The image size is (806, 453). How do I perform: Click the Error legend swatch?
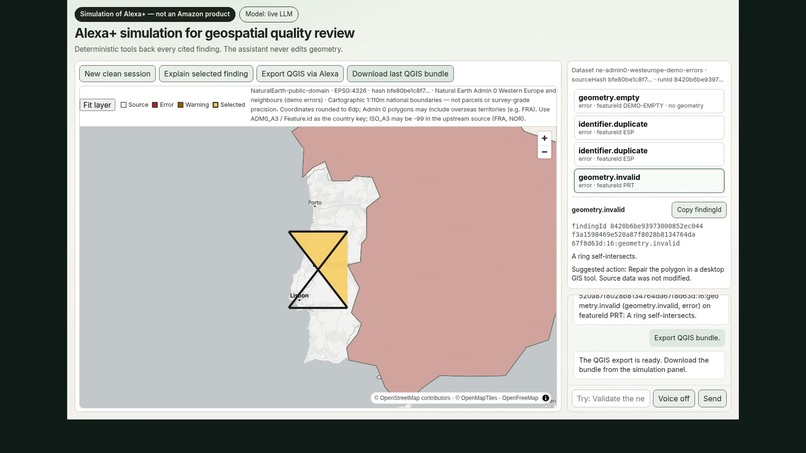pos(155,105)
